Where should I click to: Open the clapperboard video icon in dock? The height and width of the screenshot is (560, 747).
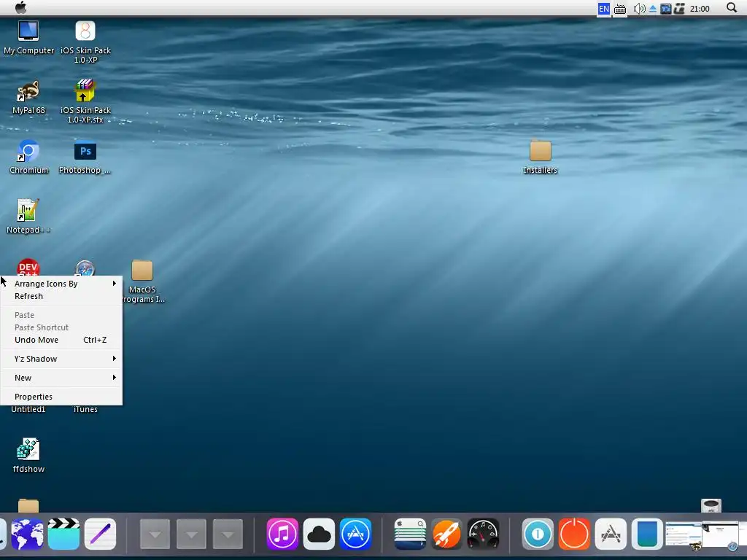[63, 534]
